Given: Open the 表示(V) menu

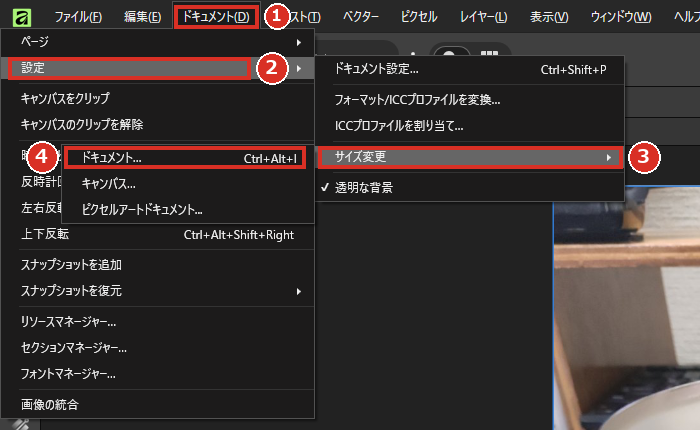Looking at the screenshot, I should click(549, 17).
